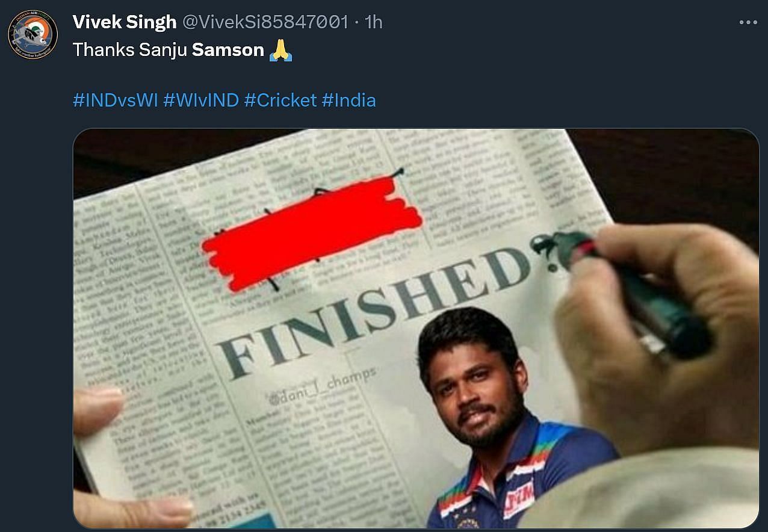Click the praying hands emoji

(280, 50)
